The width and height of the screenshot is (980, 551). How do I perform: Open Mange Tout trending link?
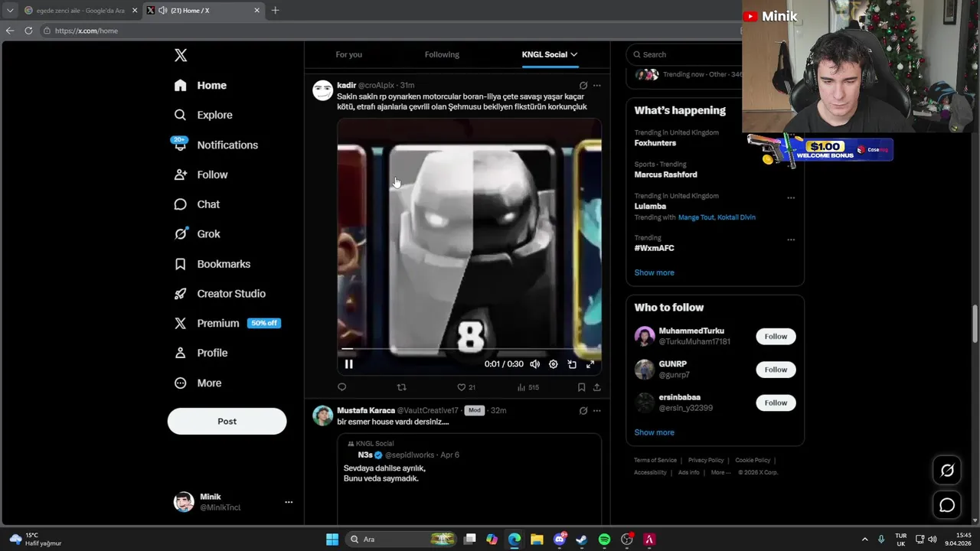[x=696, y=217]
